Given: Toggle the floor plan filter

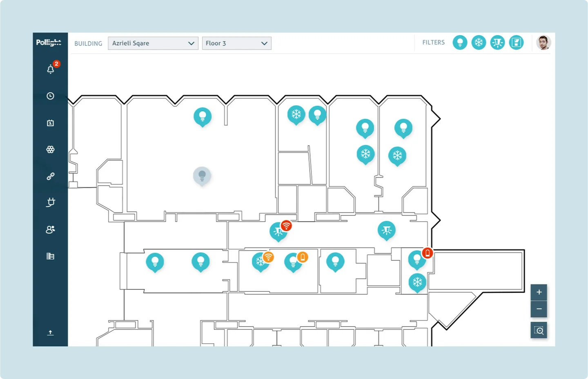Looking at the screenshot, I should pyautogui.click(x=516, y=43).
